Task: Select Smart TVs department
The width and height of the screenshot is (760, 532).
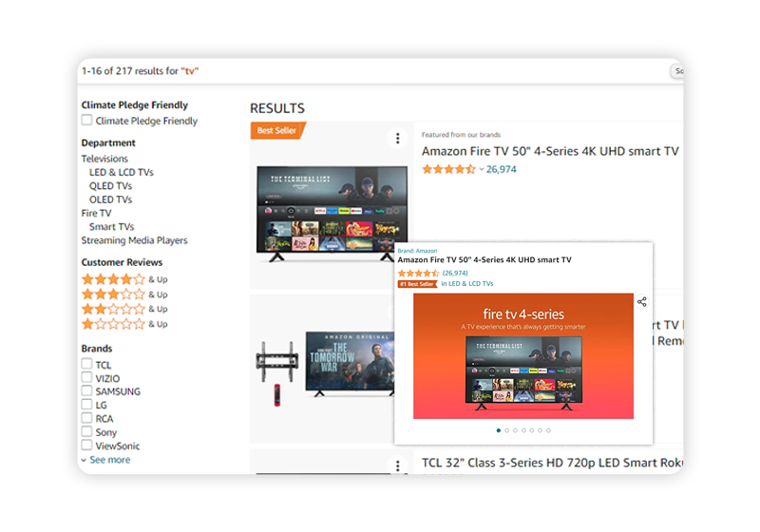Action: click(111, 226)
